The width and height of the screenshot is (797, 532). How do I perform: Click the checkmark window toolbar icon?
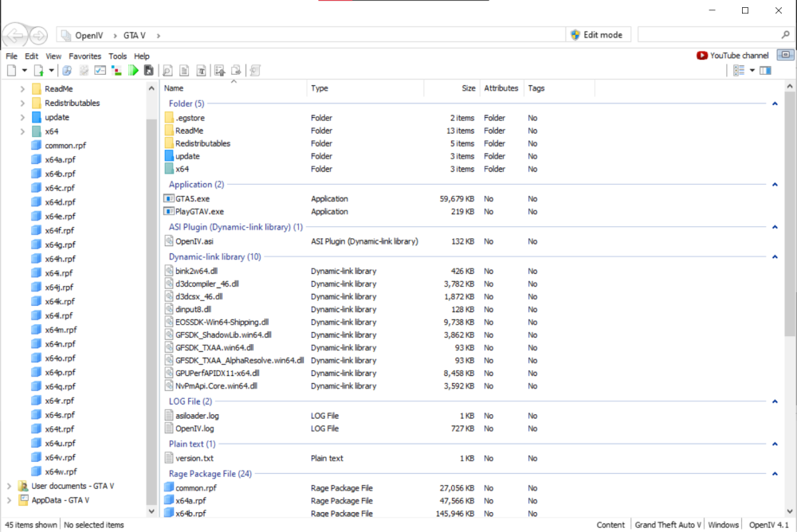point(100,71)
